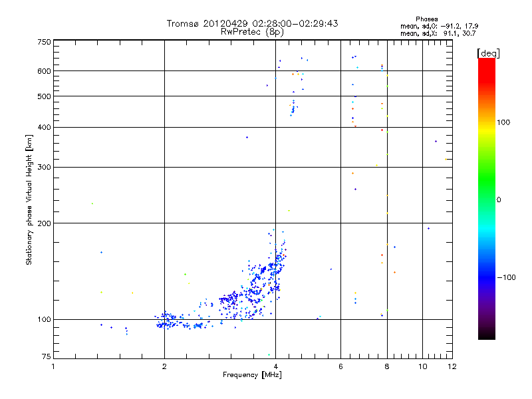Screen dimensions: 532x399
Task: Click the x-axis tick label '2'
Action: (164, 366)
